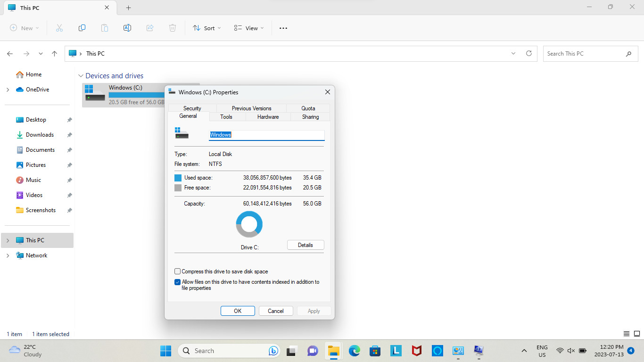
Task: Close the Windows (C:) Properties dialog
Action: click(x=328, y=92)
